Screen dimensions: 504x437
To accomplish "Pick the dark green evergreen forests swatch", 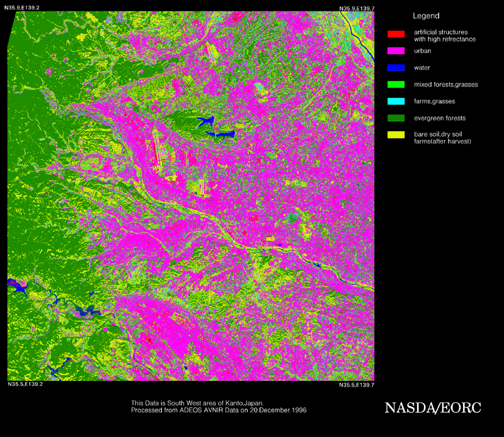I will click(x=396, y=118).
